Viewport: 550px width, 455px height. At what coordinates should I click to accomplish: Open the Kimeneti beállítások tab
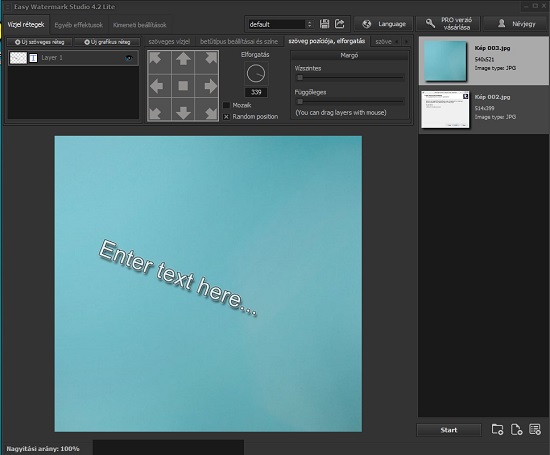point(140,25)
